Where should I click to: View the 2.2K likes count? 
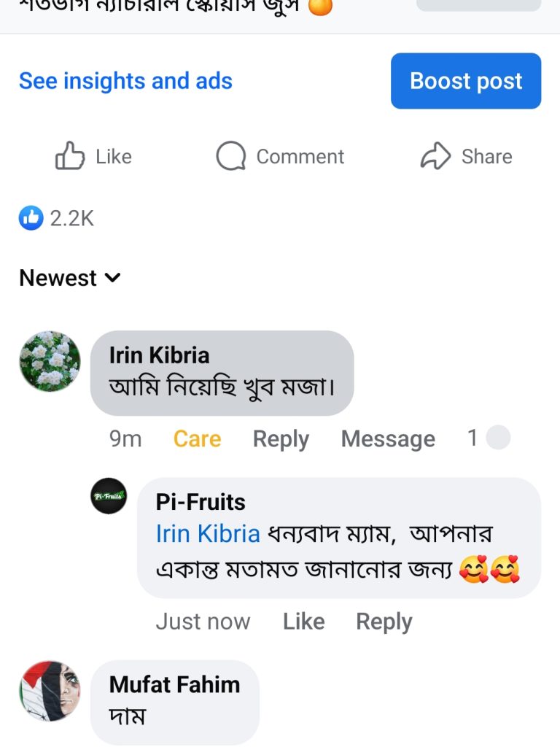pos(71,218)
